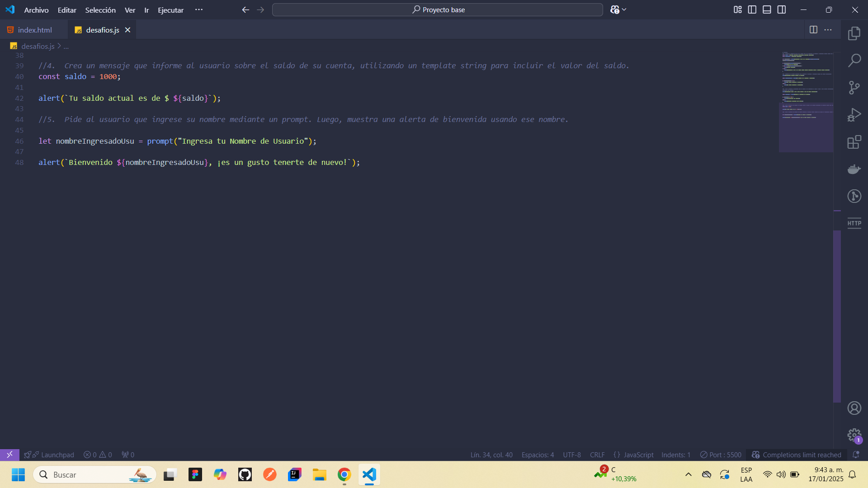Open the Search view icon

[x=854, y=60]
